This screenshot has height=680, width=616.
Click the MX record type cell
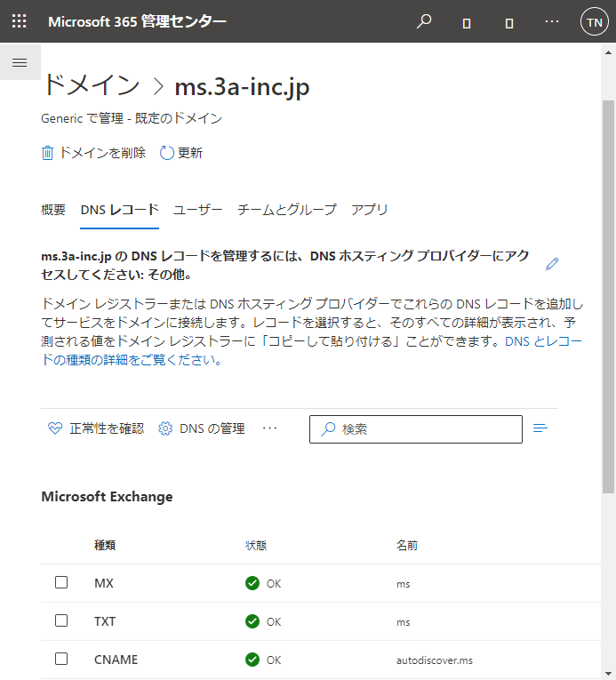pyautogui.click(x=104, y=583)
